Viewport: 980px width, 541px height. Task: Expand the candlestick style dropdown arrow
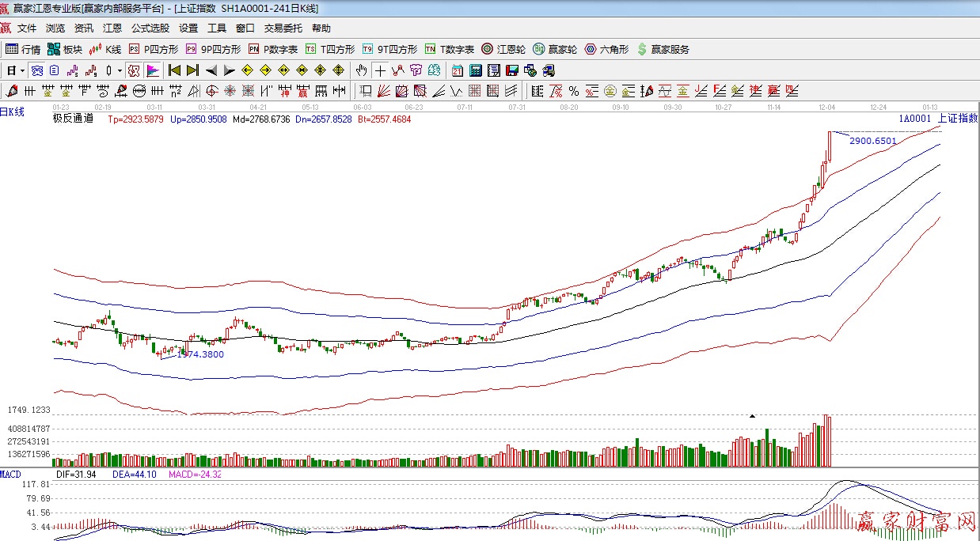coord(120,70)
